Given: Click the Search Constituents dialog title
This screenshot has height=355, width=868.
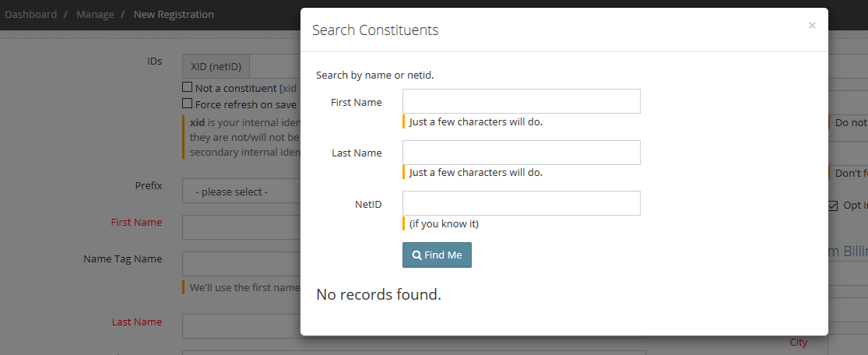Looking at the screenshot, I should coord(375,30).
